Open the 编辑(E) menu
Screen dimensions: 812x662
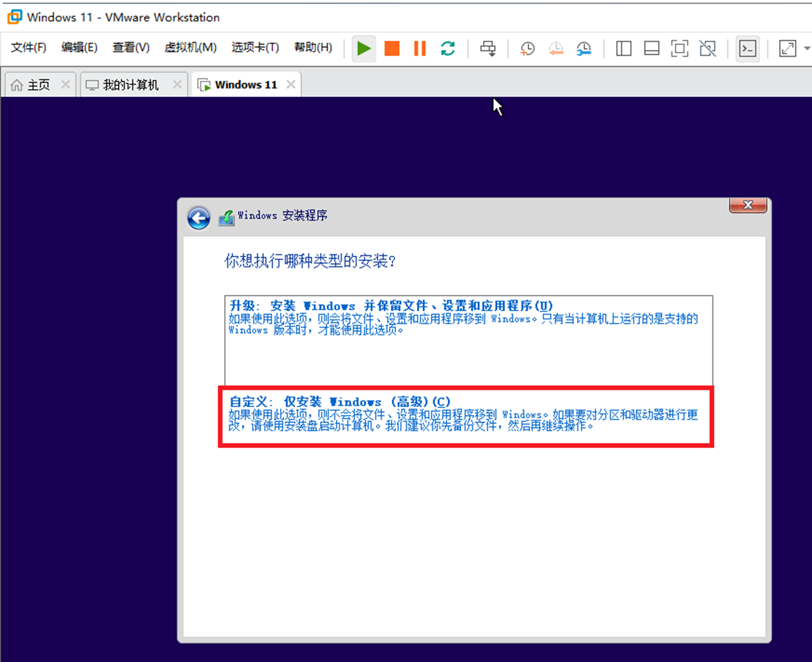pyautogui.click(x=79, y=47)
